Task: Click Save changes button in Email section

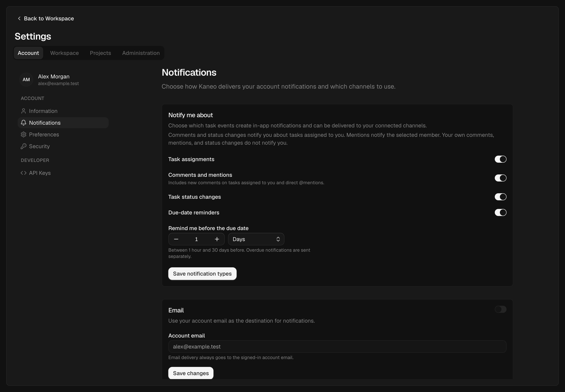Action: 191,373
